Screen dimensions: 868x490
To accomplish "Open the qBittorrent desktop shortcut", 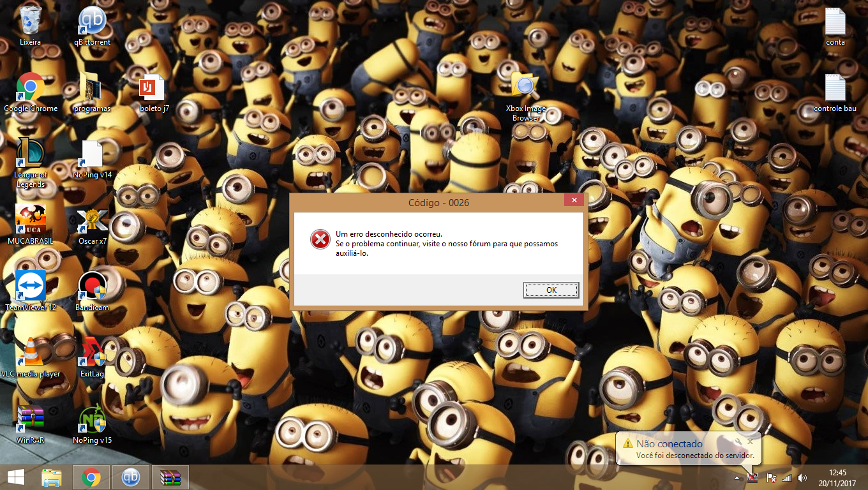I will pyautogui.click(x=92, y=22).
